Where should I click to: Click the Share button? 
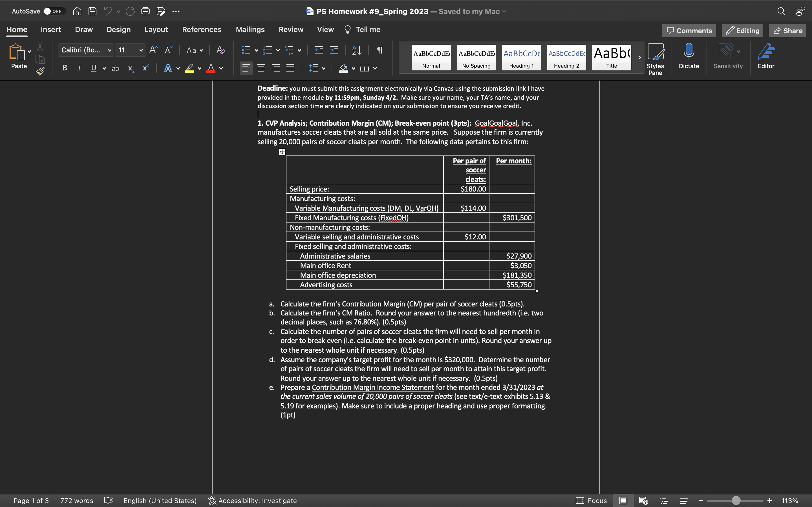click(x=787, y=30)
